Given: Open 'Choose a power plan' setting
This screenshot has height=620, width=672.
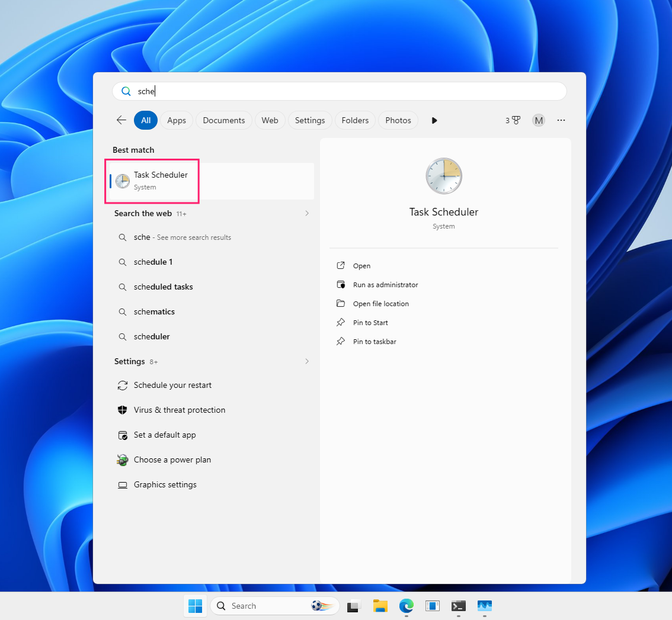Looking at the screenshot, I should pyautogui.click(x=212, y=460).
